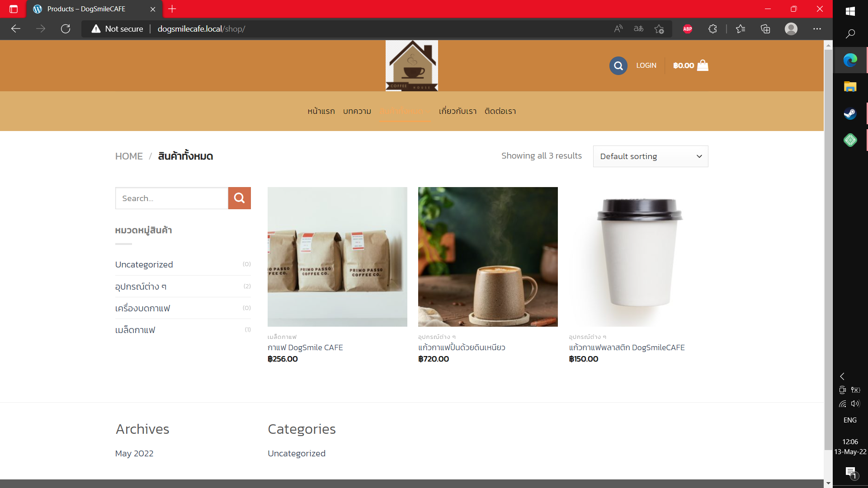Image resolution: width=868 pixels, height=488 pixels.
Task: Open the notification center icon
Action: click(851, 473)
